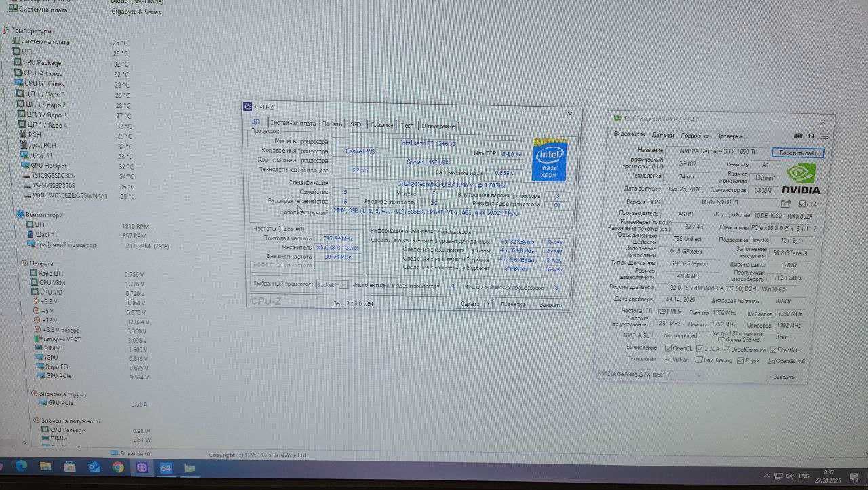Image resolution: width=868 pixels, height=490 pixels.
Task: Open the GPU-Z taskbar icon
Action: (189, 468)
